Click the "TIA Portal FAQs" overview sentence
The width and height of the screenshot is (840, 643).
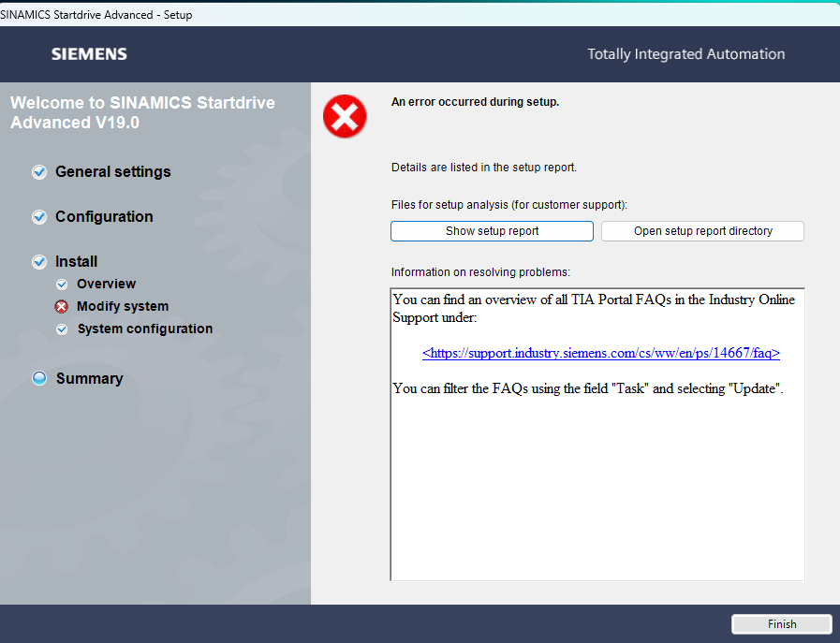pos(594,308)
